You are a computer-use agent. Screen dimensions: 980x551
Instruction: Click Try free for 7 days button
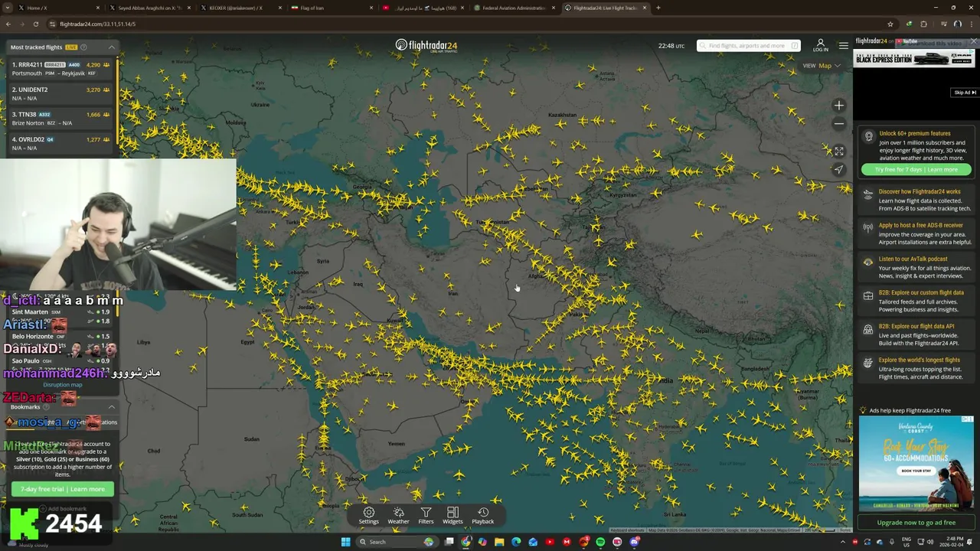point(916,170)
